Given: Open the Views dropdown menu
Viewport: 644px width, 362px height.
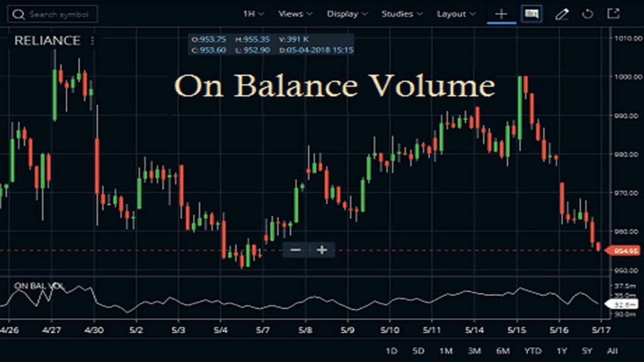Looking at the screenshot, I should point(295,14).
